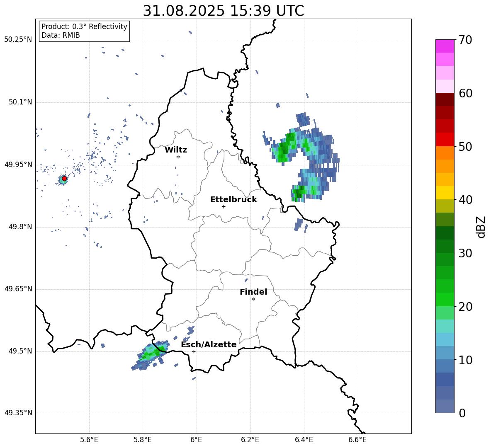
Task: Click the Ettelbruck station cross marker
Action: click(224, 206)
